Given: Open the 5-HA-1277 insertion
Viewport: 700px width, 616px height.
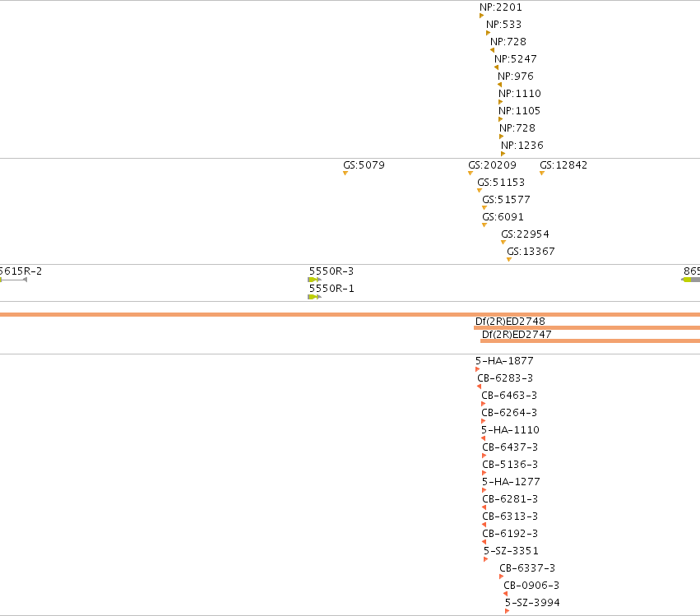Looking at the screenshot, I should tap(511, 482).
